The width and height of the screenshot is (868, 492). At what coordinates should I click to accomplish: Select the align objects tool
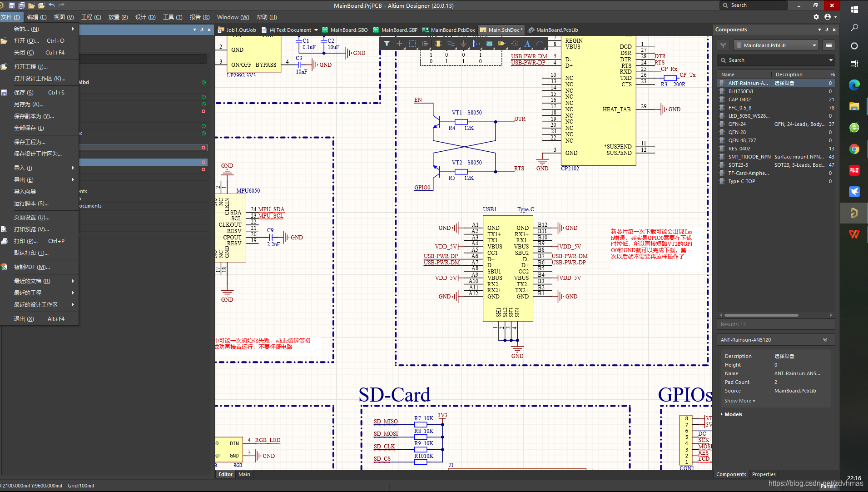[x=425, y=44]
